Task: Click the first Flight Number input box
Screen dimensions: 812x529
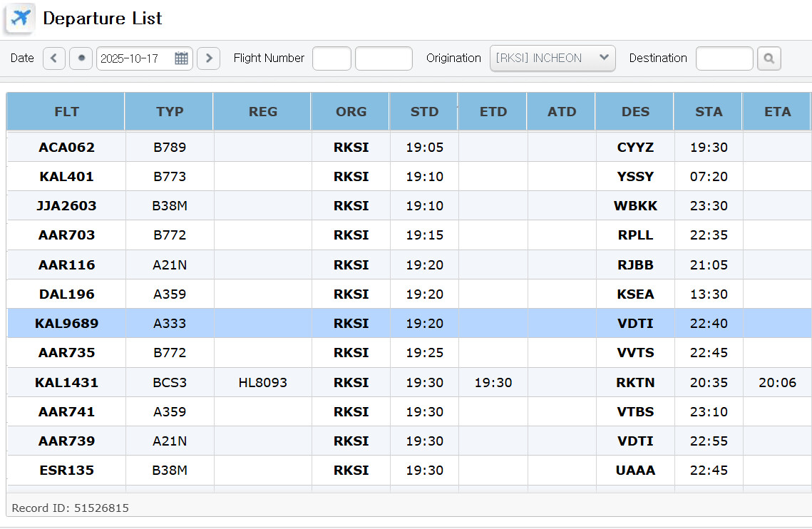Action: click(x=332, y=58)
